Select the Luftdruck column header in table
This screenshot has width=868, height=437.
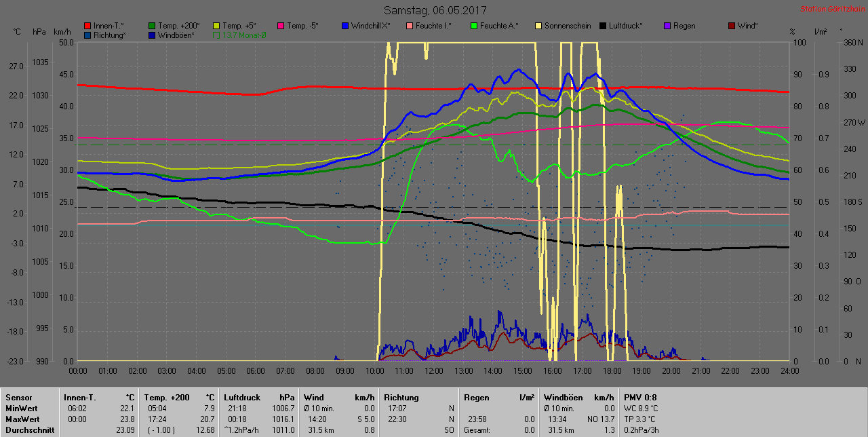pyautogui.click(x=241, y=398)
